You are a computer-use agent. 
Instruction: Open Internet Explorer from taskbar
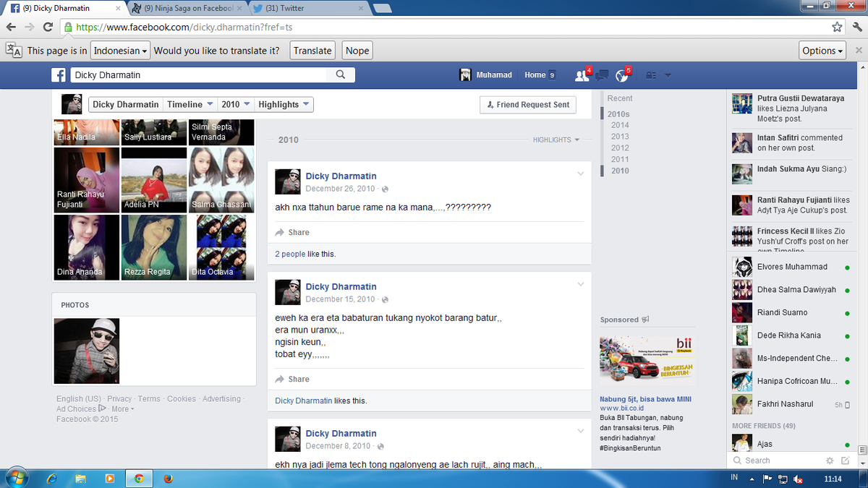(52, 479)
